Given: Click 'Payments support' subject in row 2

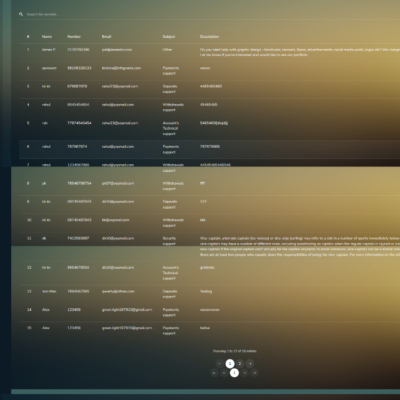Looking at the screenshot, I should (171, 71).
